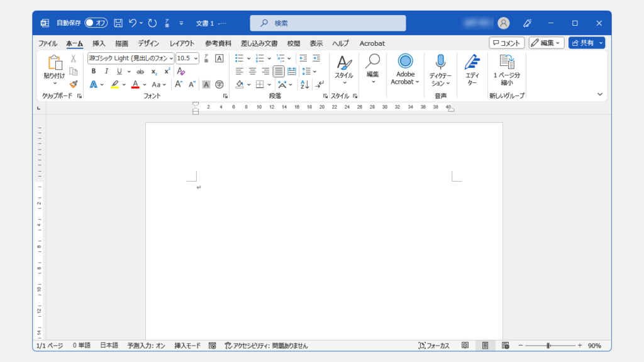Expand the font size dropdown
Viewport: 644px width, 362px height.
[x=196, y=58]
